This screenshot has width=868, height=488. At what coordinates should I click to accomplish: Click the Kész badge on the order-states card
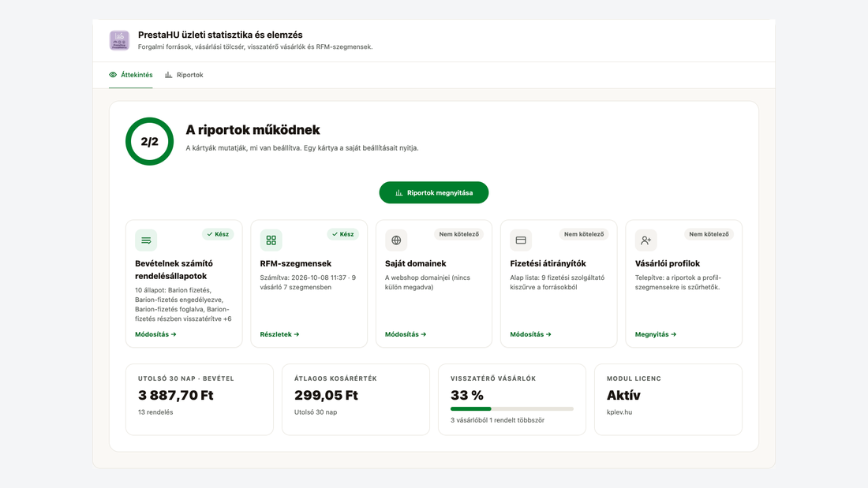pyautogui.click(x=218, y=234)
